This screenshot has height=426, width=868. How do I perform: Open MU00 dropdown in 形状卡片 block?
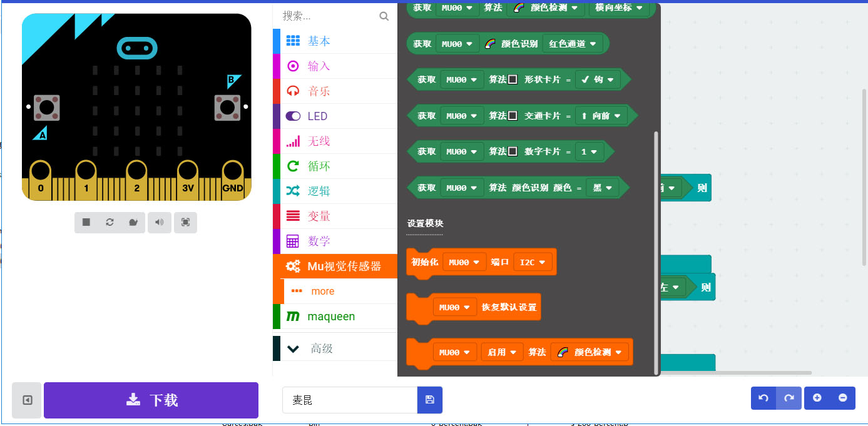pyautogui.click(x=462, y=80)
